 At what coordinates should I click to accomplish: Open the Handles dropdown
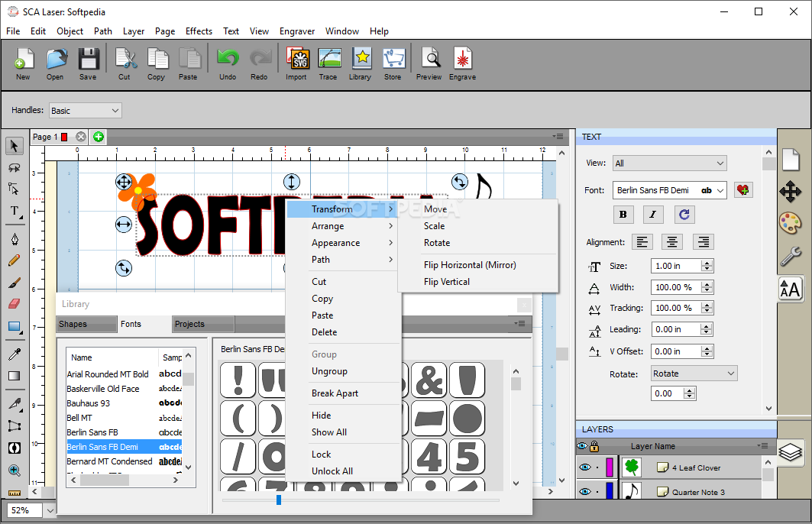click(86, 110)
